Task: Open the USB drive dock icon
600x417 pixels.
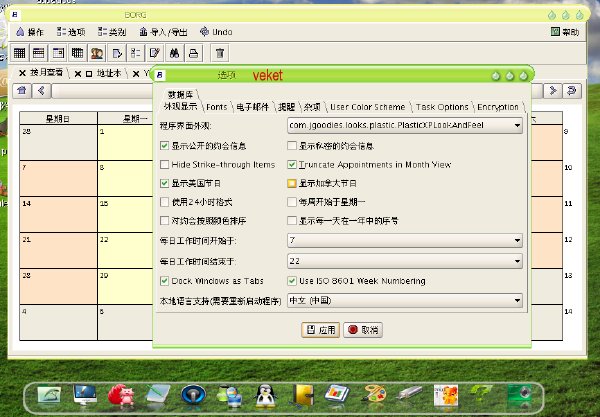Action: click(x=409, y=393)
